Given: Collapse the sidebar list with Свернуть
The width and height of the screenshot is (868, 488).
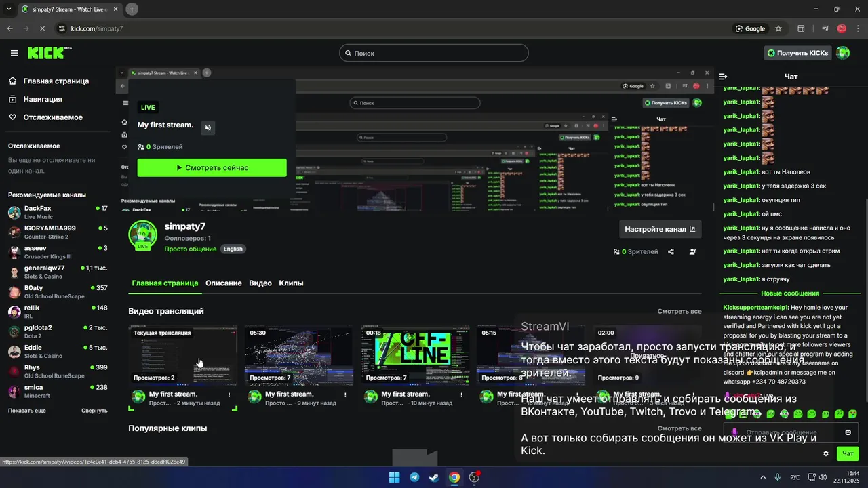Looking at the screenshot, I should coord(94,411).
